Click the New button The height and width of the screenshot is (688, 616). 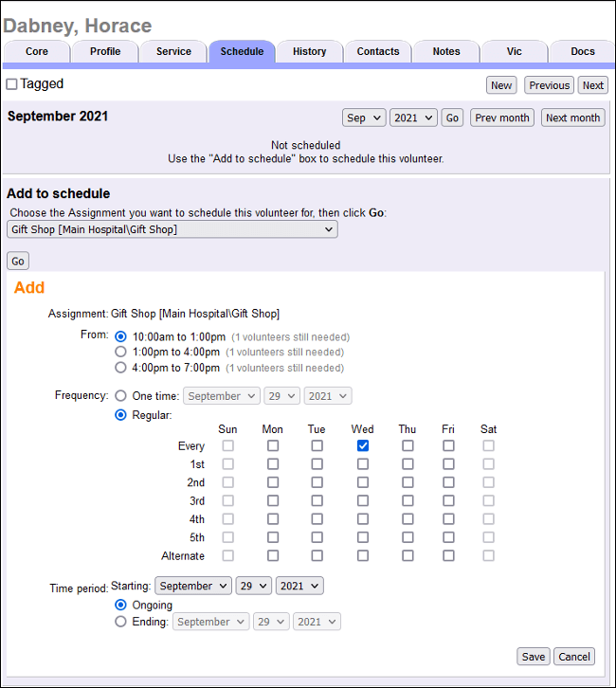pos(501,85)
